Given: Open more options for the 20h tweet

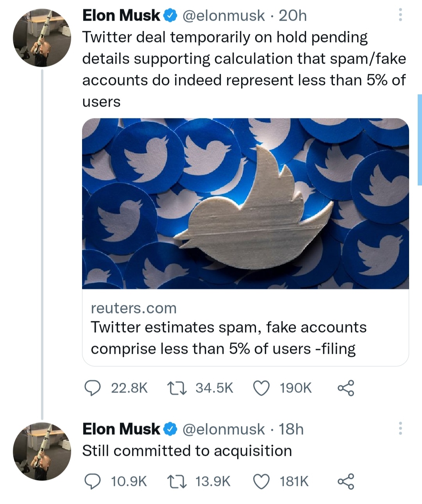Looking at the screenshot, I should click(400, 15).
